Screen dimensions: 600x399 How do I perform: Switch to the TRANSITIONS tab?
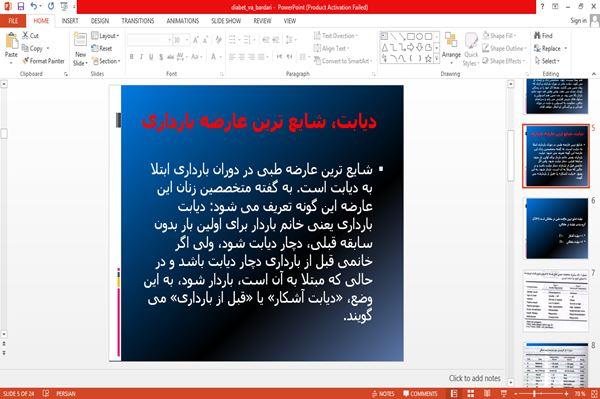(138, 21)
